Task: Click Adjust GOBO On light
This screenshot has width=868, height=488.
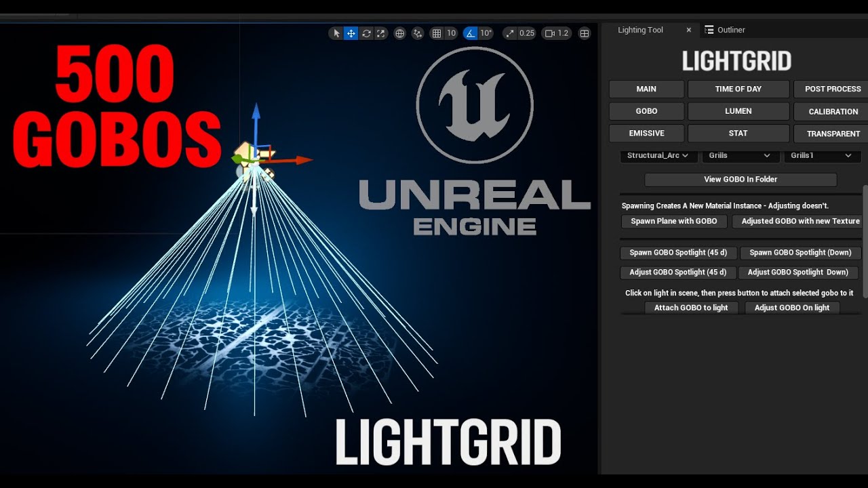Action: [x=792, y=308]
